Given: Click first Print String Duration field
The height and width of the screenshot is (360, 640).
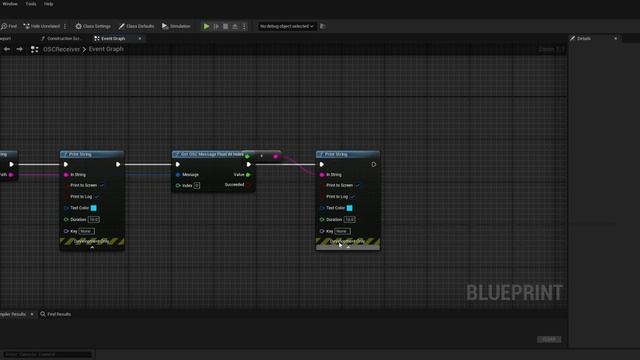Looking at the screenshot, I should click(x=93, y=220).
